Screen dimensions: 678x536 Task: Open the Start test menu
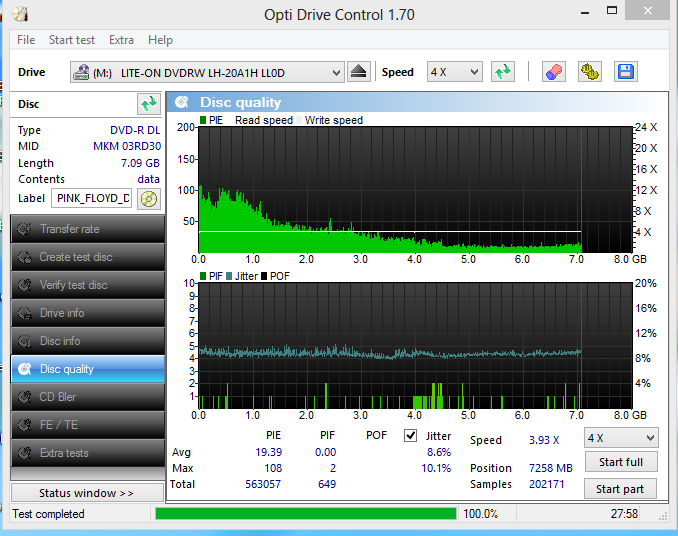(x=72, y=40)
